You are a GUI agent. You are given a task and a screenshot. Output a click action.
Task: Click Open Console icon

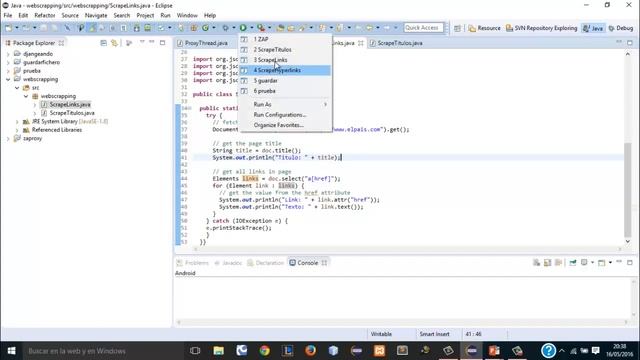[601, 262]
